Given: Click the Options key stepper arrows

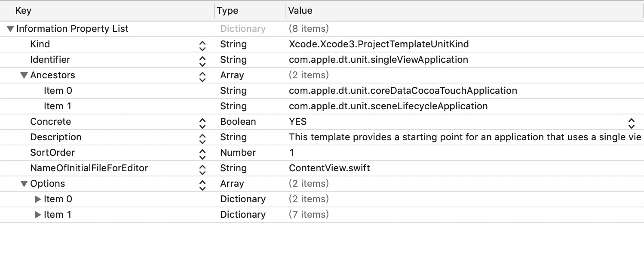Looking at the screenshot, I should (202, 184).
